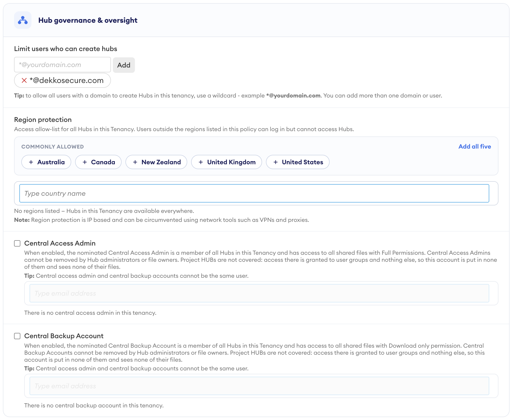Screen dimensions: 512x420
Task: Click the Central Access Admin email field
Action: 259,293
